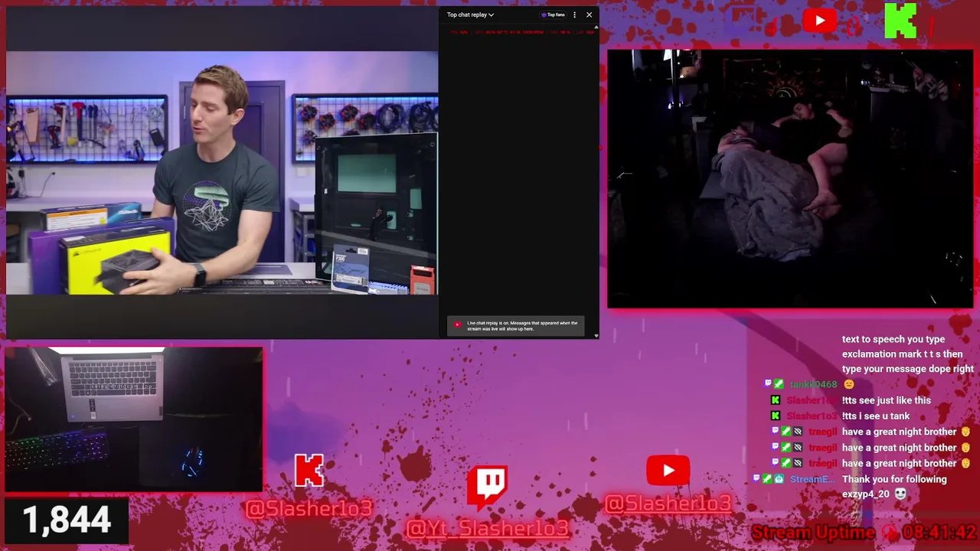Click the green sword badge beside tankk0468
Viewport: 980px width, 551px height.
pos(779,384)
